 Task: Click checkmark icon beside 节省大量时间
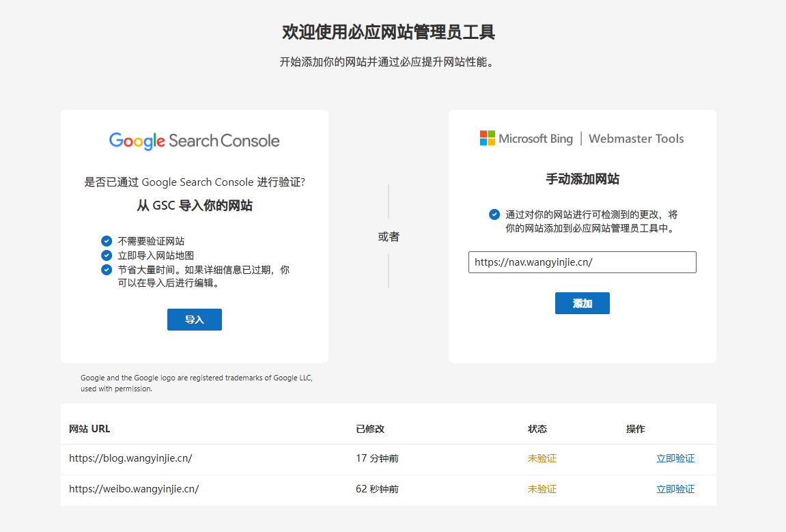(x=107, y=270)
